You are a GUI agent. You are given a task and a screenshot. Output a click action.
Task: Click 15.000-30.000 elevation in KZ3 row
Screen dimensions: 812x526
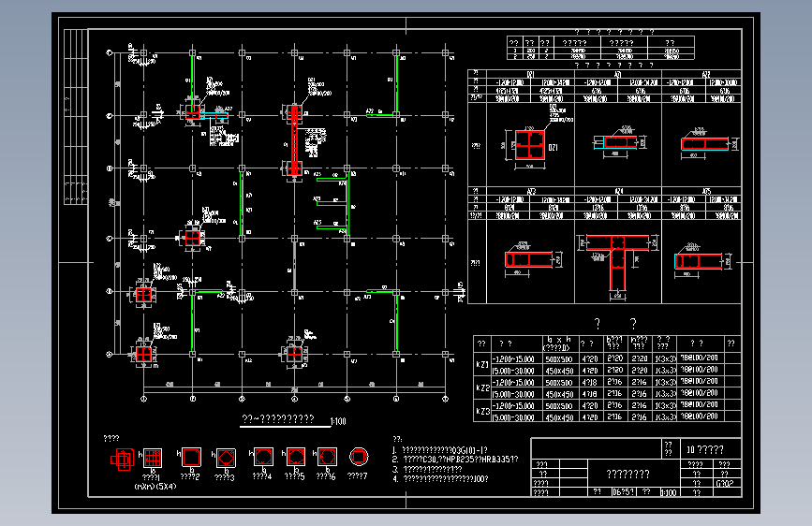pyautogui.click(x=512, y=417)
